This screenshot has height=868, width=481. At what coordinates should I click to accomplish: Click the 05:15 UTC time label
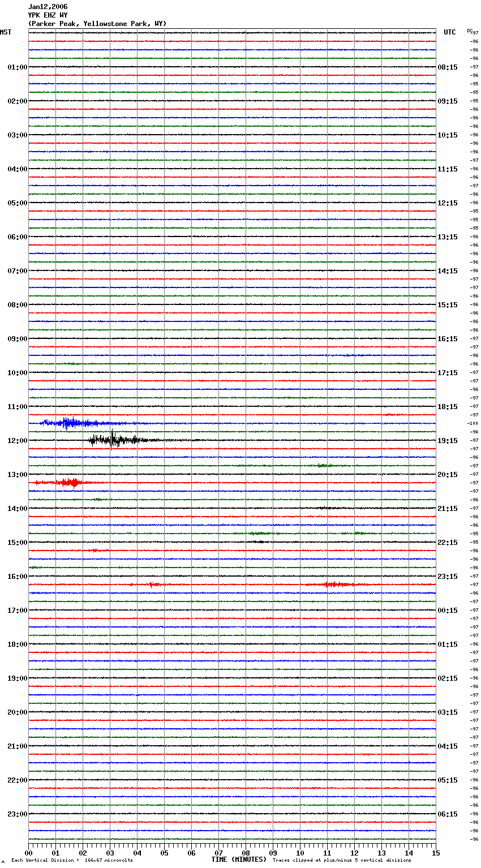(448, 780)
